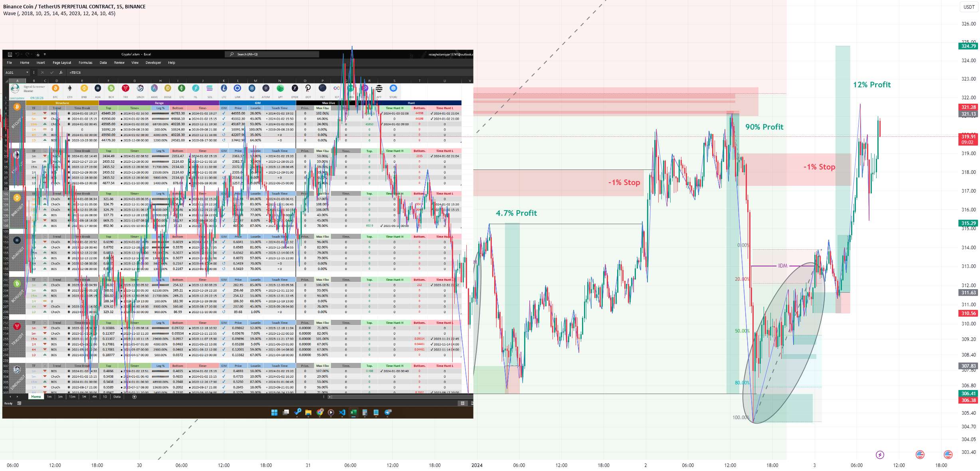Click the sheet scroll left arrow

pyautogui.click(x=11, y=397)
